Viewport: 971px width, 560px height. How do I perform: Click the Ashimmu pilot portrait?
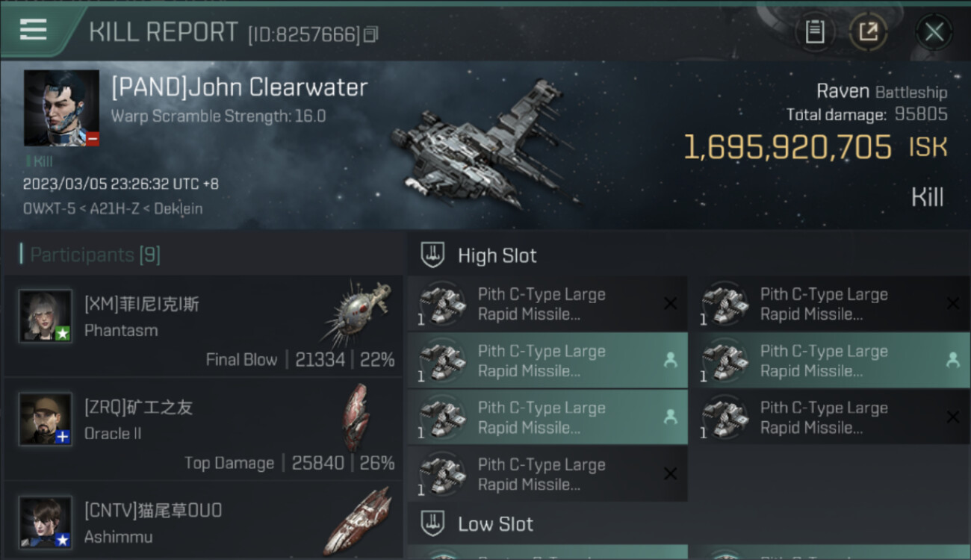(x=46, y=522)
